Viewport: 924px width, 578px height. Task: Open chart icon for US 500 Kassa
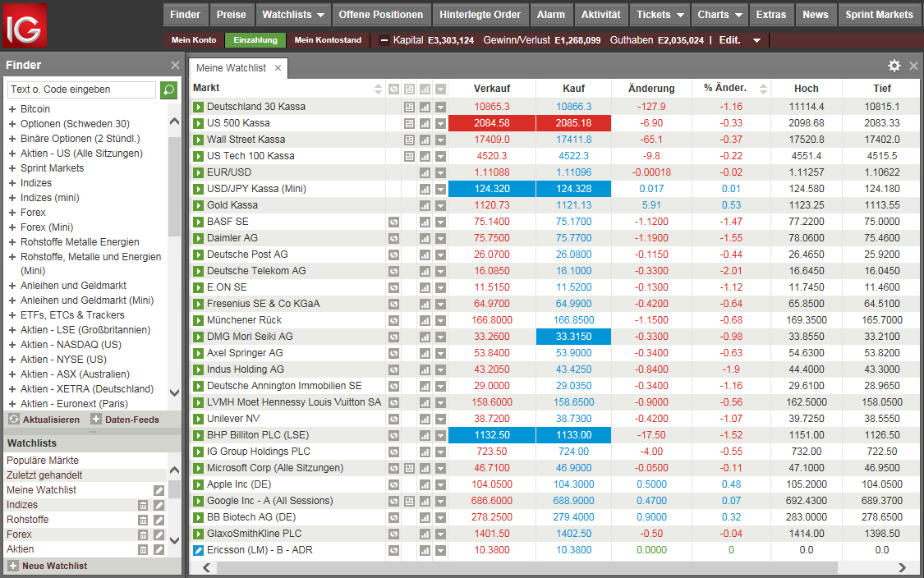pyautogui.click(x=425, y=124)
